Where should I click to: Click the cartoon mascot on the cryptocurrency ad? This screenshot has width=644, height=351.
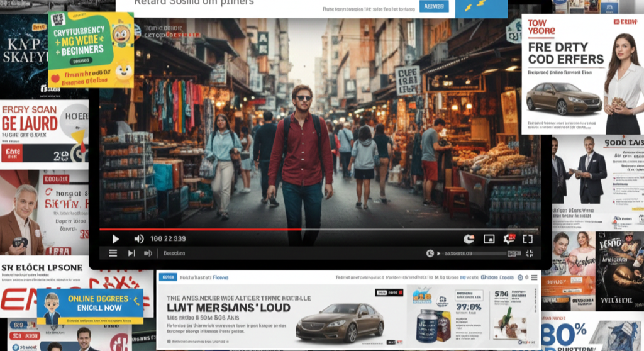point(122,34)
